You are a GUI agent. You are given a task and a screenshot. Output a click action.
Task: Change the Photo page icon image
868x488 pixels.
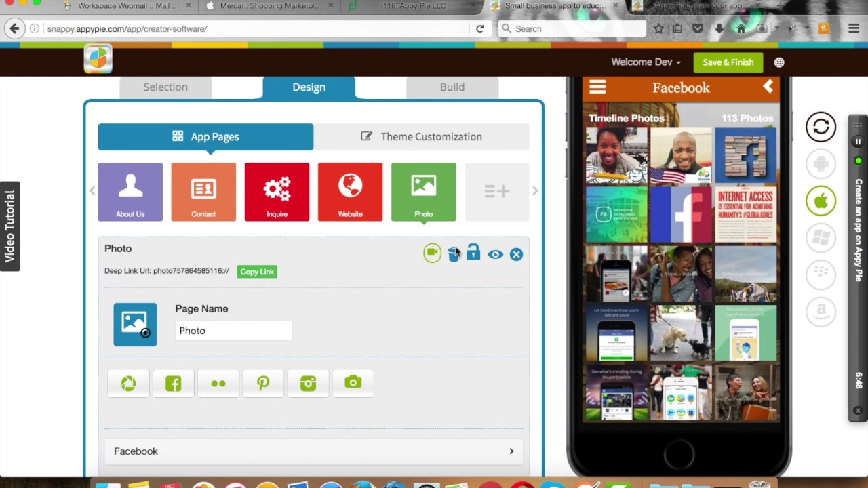coord(135,324)
